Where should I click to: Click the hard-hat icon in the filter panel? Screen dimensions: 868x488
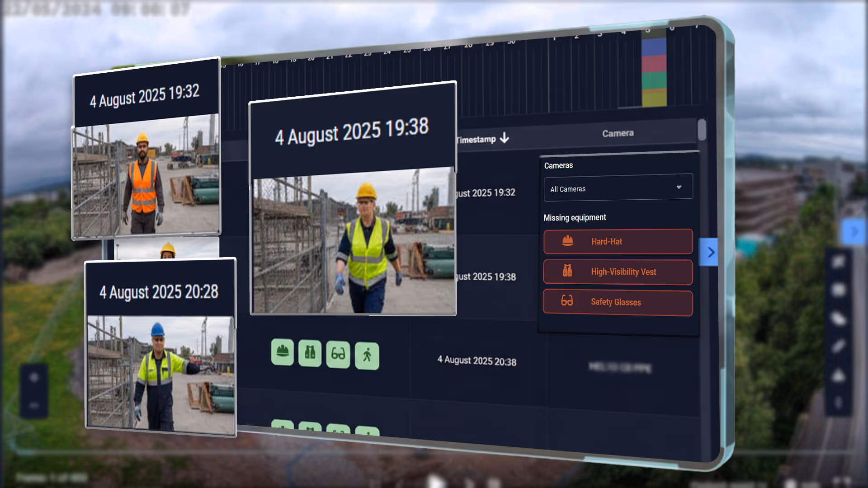568,241
